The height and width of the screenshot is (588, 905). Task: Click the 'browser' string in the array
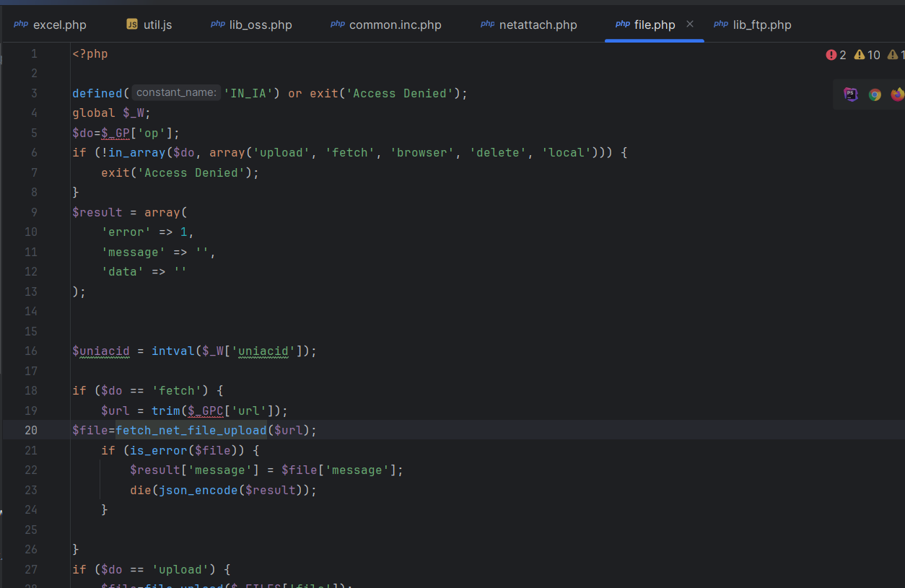[422, 153]
